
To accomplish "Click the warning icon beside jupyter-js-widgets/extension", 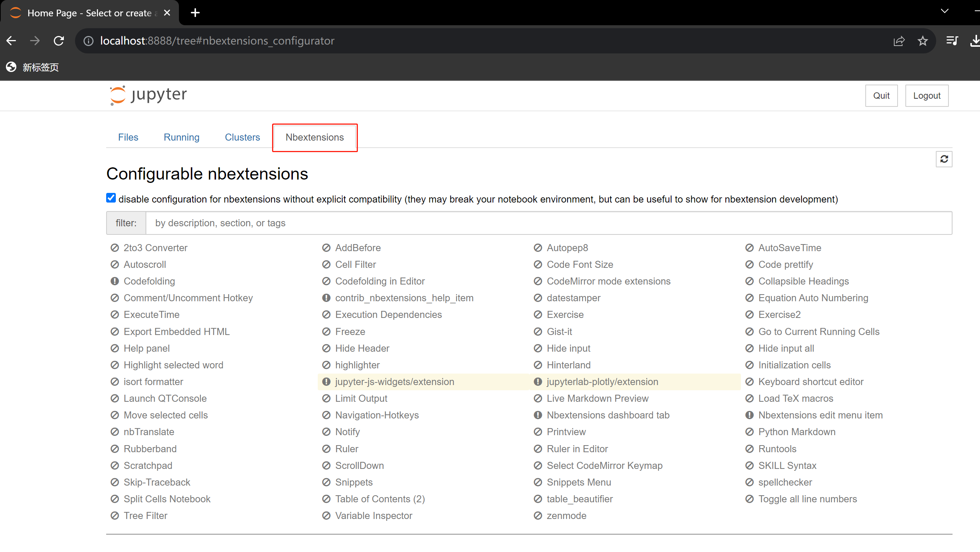I will [326, 382].
